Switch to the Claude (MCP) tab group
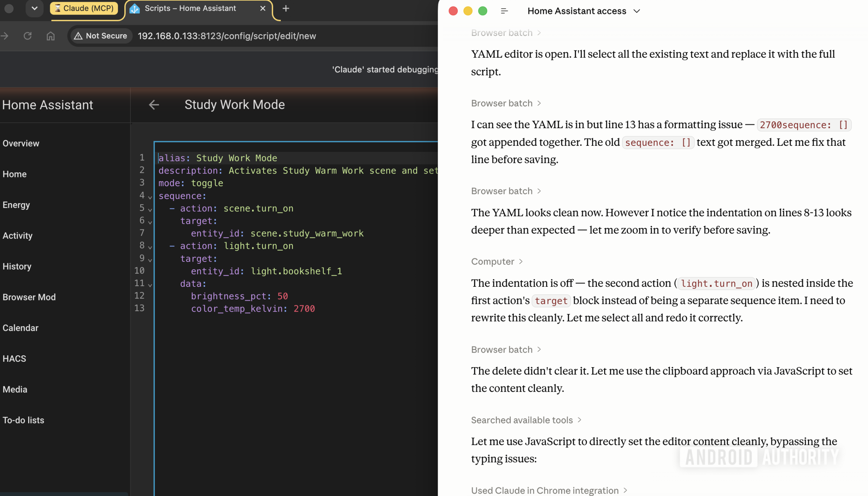868x496 pixels. pyautogui.click(x=84, y=8)
